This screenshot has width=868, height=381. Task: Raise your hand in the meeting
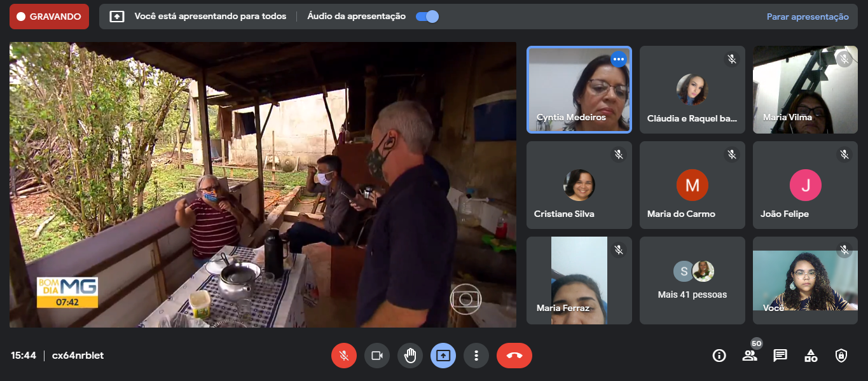pyautogui.click(x=410, y=356)
